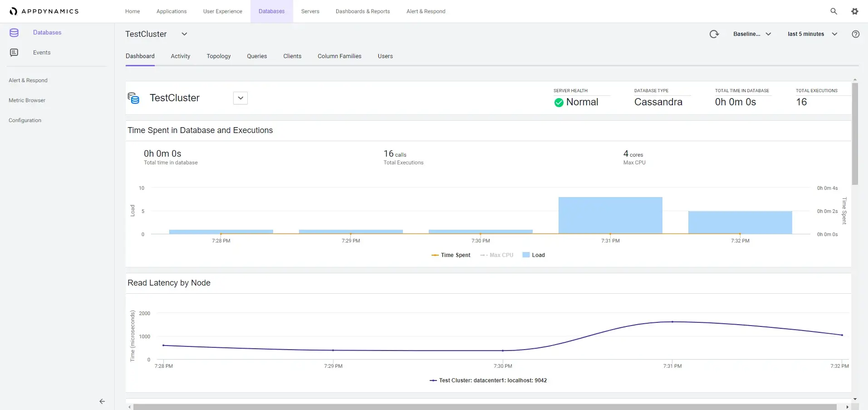Switch to the Column Families tab
Screen dimensions: 868x410
[339, 56]
